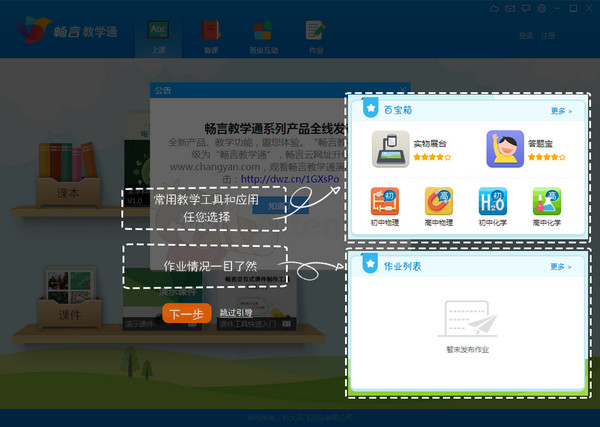Expand 更多 in the 百宝箱 panel

point(561,111)
